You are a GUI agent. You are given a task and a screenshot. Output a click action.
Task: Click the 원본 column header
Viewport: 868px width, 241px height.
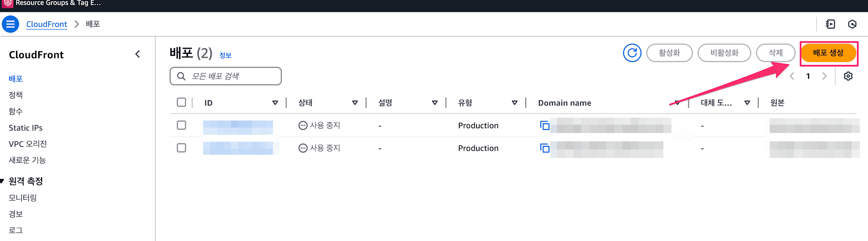click(x=777, y=103)
